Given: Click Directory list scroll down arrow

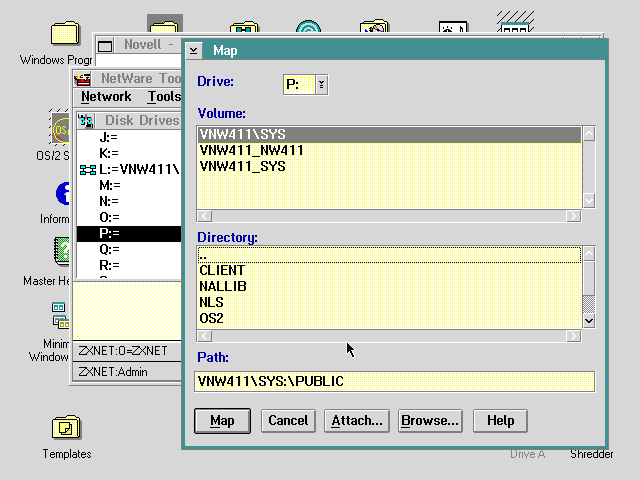Looking at the screenshot, I should [589, 320].
